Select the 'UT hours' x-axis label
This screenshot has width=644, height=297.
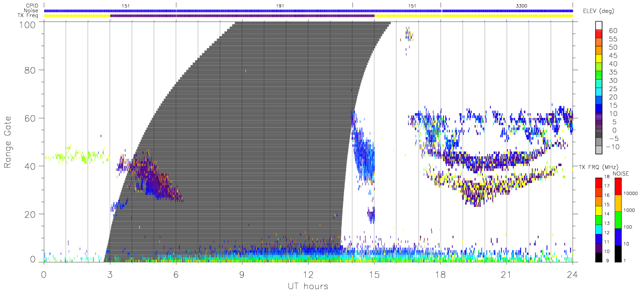pos(307,286)
